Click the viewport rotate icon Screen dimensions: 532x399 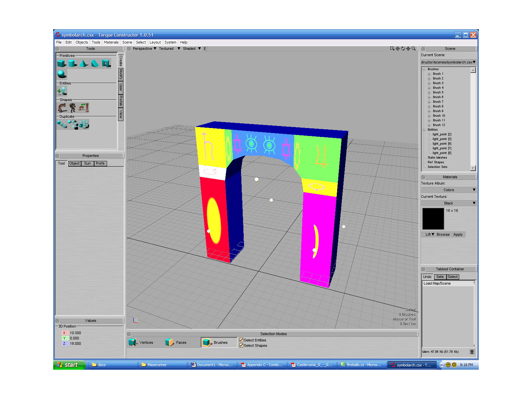pyautogui.click(x=403, y=49)
